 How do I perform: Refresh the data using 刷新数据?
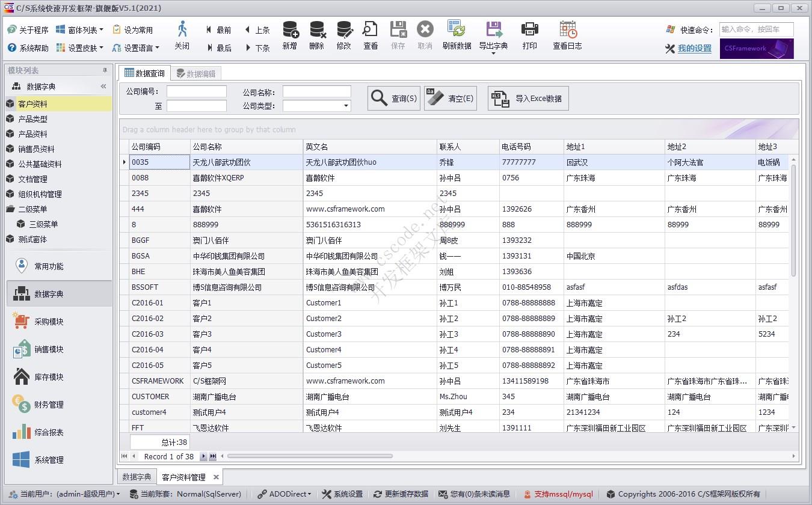point(457,36)
